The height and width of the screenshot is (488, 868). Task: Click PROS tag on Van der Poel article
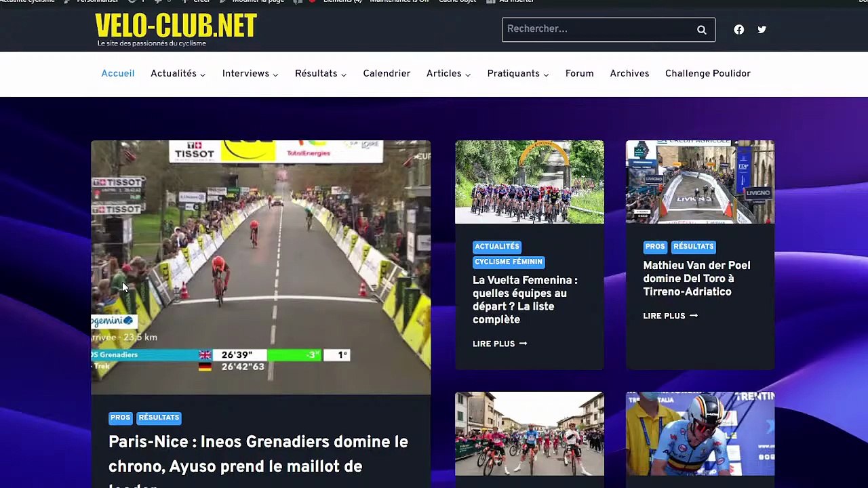[x=655, y=247]
